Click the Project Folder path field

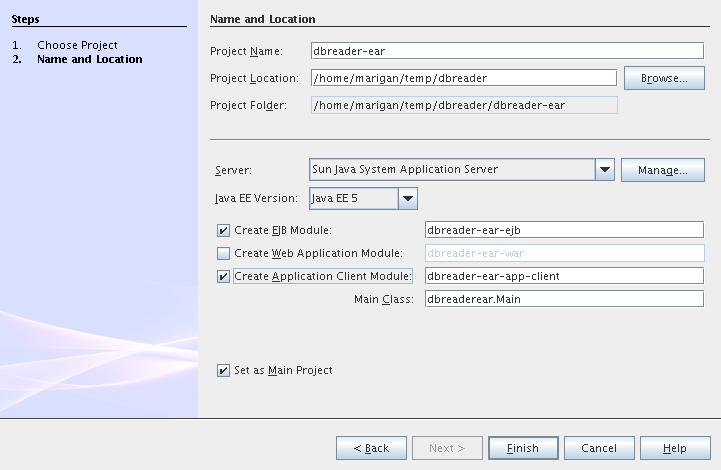click(x=464, y=105)
